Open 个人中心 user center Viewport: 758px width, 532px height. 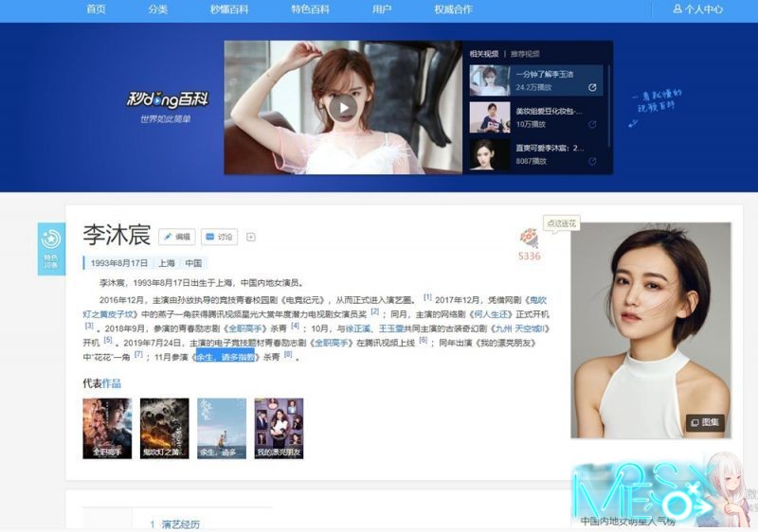pyautogui.click(x=697, y=9)
